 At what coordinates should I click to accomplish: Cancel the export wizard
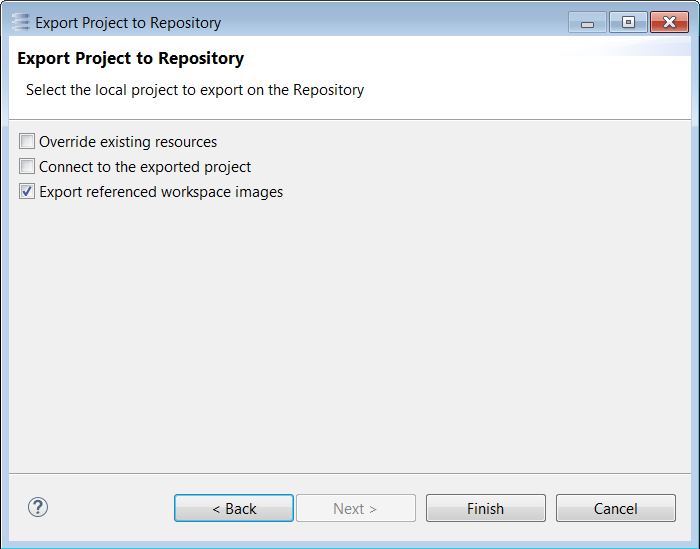click(x=616, y=508)
